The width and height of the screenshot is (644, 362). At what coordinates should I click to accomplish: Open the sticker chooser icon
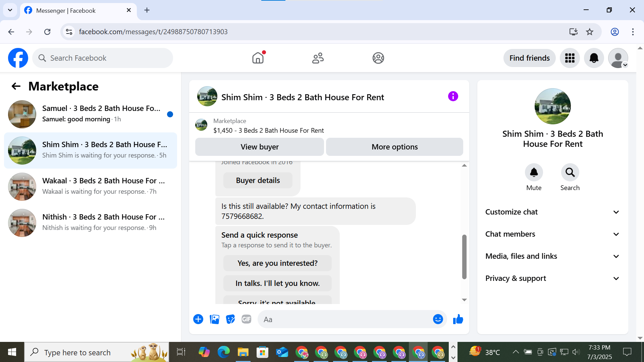pos(230,319)
